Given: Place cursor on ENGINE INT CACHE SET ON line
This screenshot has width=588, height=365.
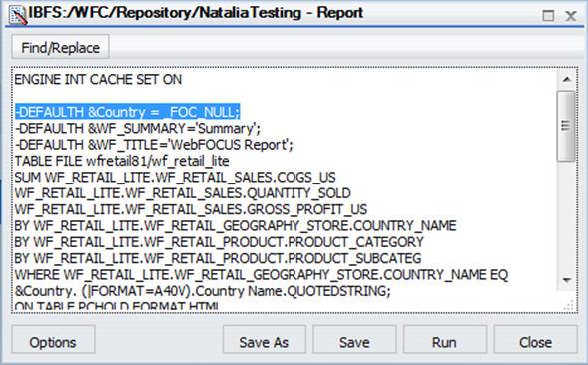Looking at the screenshot, I should coord(98,80).
